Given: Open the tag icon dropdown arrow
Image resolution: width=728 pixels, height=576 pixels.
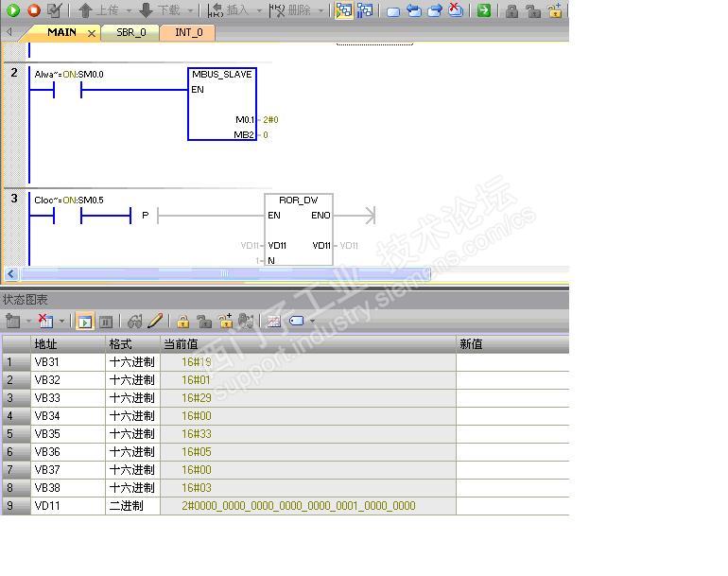Looking at the screenshot, I should pyautogui.click(x=312, y=321).
